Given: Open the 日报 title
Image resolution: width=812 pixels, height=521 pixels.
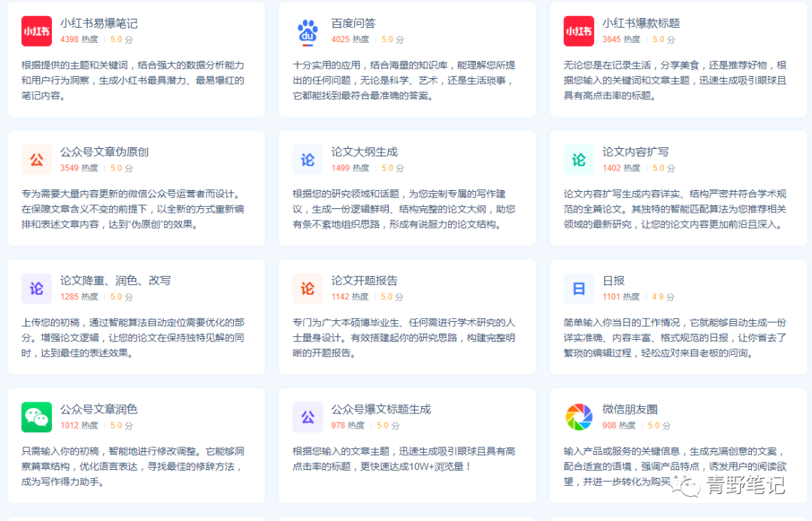Looking at the screenshot, I should pos(614,280).
